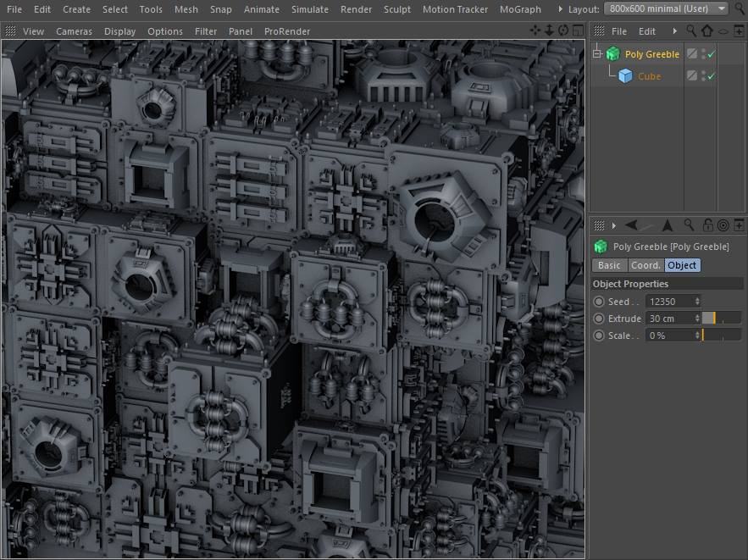Click the Attribute Manager up arrow icon
748x560 pixels.
tap(668, 225)
